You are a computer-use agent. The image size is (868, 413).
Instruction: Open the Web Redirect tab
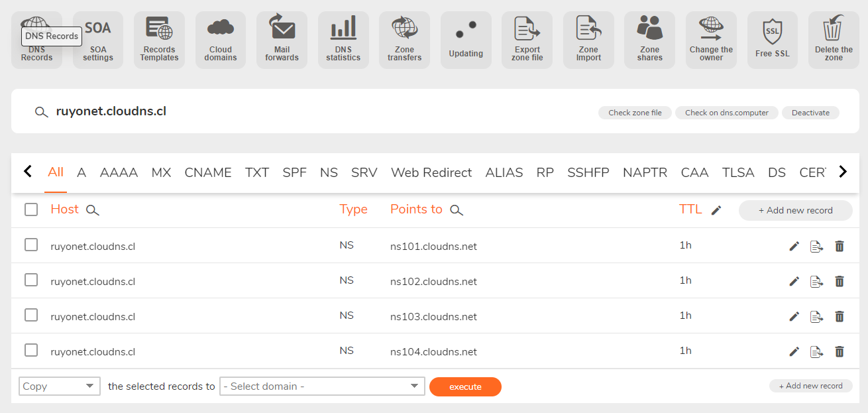coord(431,172)
